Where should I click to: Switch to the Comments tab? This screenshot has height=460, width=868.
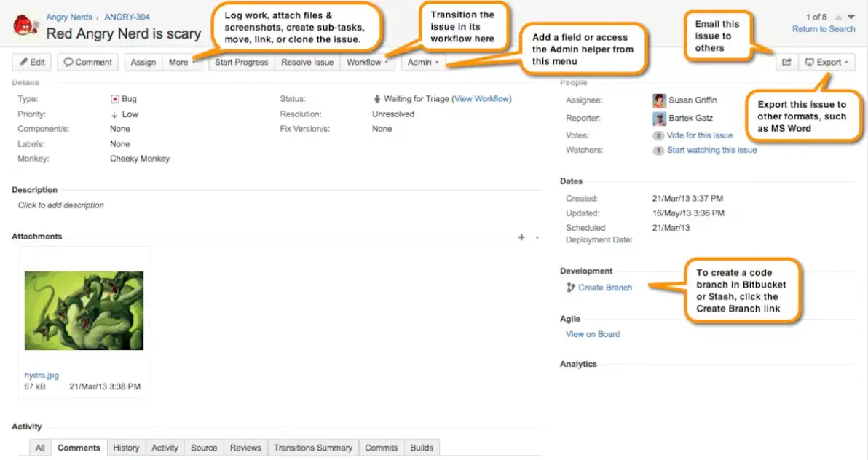click(x=79, y=448)
